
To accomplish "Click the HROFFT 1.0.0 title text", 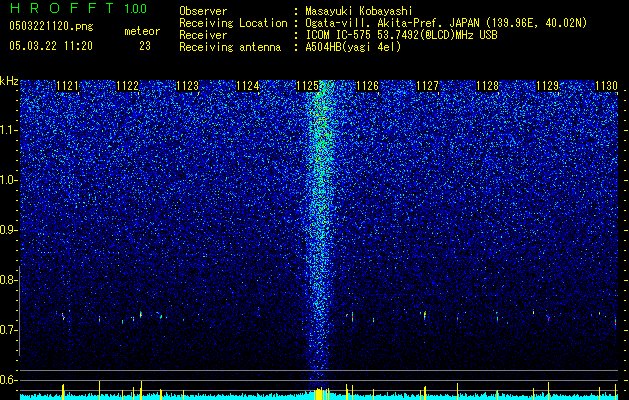I will point(78,8).
